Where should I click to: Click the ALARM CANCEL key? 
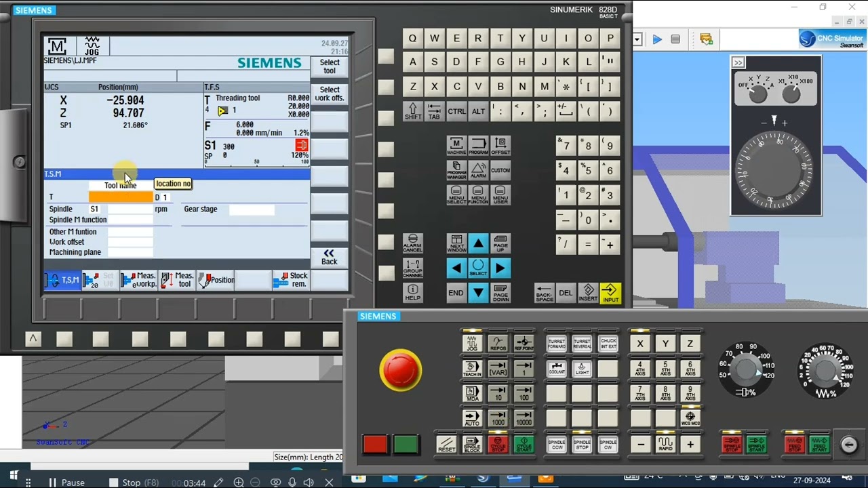pos(412,243)
